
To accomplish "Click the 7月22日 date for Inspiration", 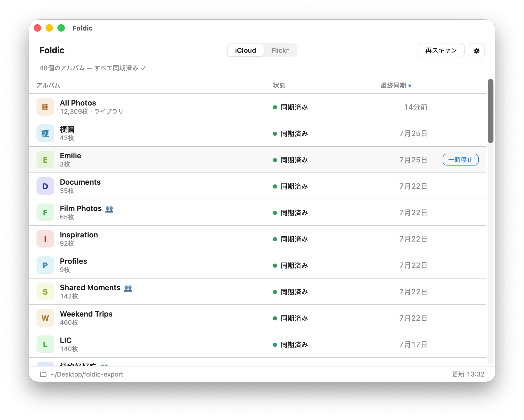I will click(413, 239).
